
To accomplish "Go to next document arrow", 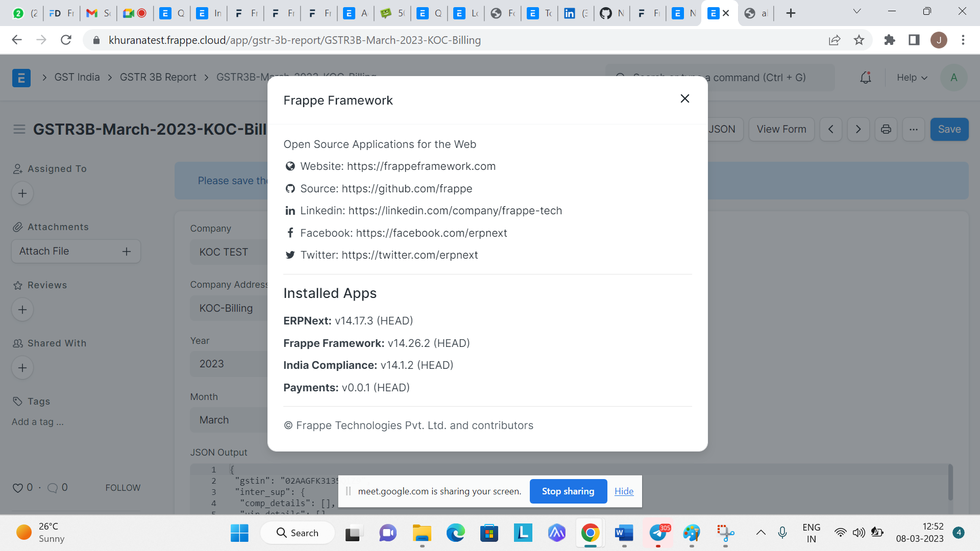I will point(858,130).
